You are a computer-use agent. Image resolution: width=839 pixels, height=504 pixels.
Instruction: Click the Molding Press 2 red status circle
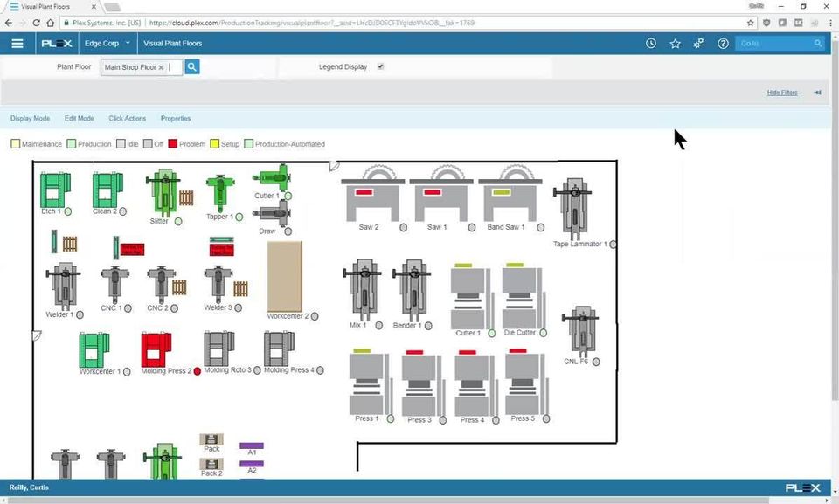point(197,370)
